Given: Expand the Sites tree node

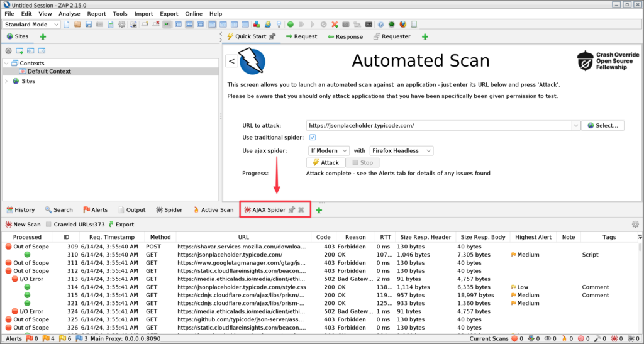Looking at the screenshot, I should click(x=6, y=81).
